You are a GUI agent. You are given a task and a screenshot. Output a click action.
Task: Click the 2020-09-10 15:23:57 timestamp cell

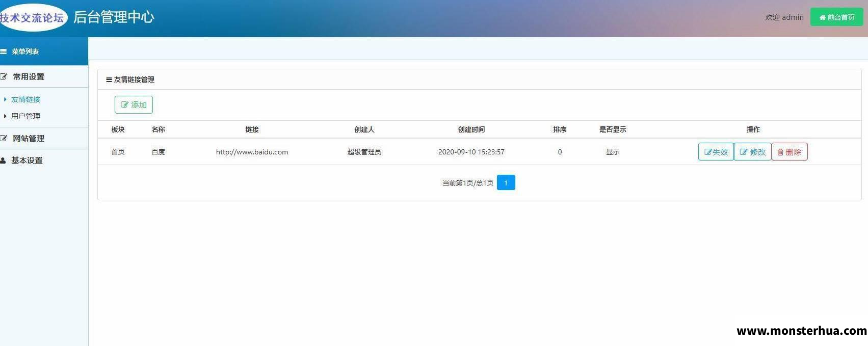(471, 152)
